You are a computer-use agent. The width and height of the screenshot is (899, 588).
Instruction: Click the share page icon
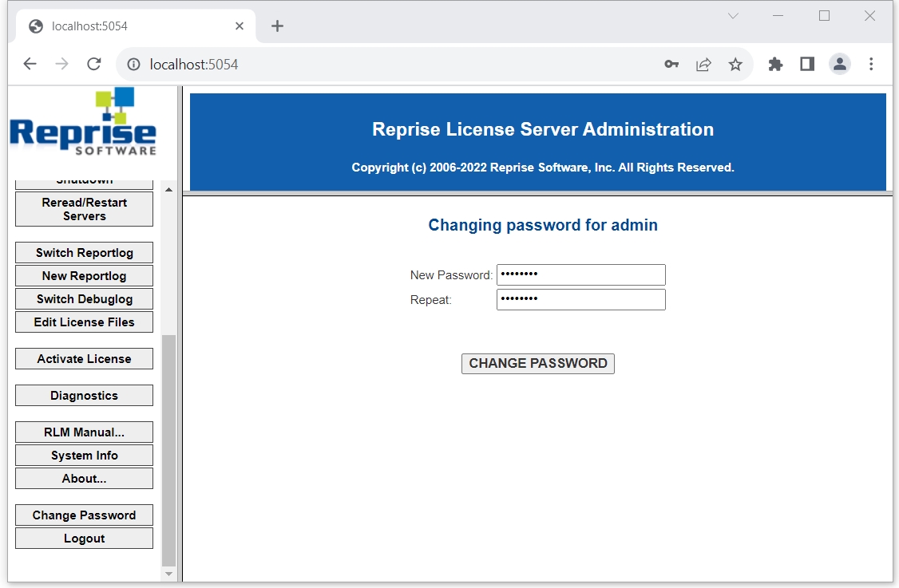tap(703, 65)
